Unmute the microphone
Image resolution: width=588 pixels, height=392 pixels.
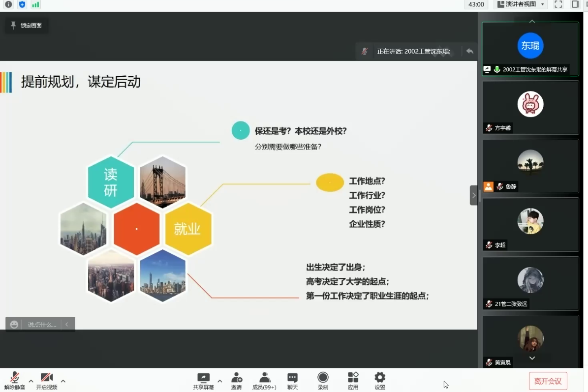click(15, 378)
